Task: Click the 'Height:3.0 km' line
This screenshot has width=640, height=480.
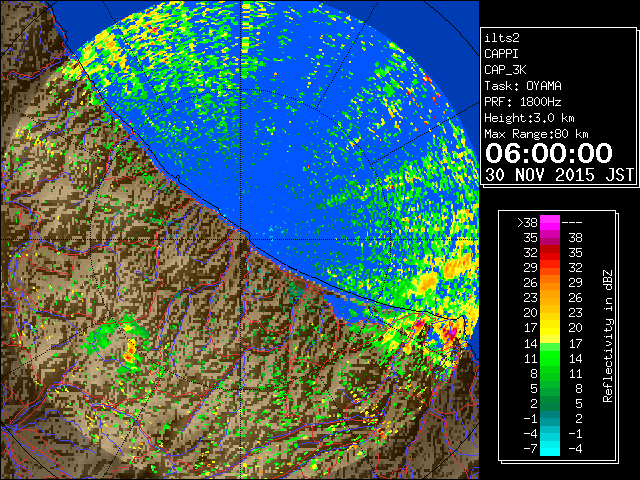Action: point(529,118)
